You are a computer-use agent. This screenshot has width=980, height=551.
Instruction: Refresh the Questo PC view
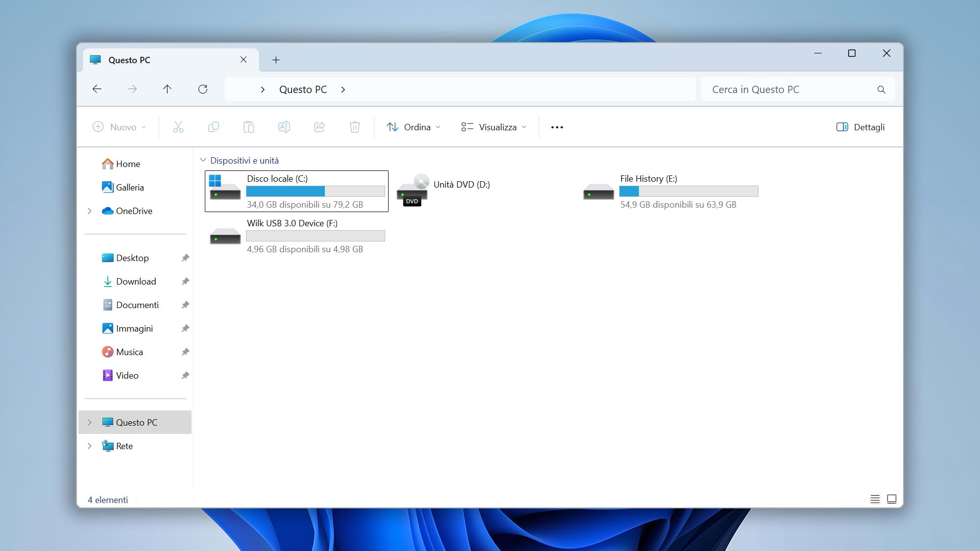point(203,89)
